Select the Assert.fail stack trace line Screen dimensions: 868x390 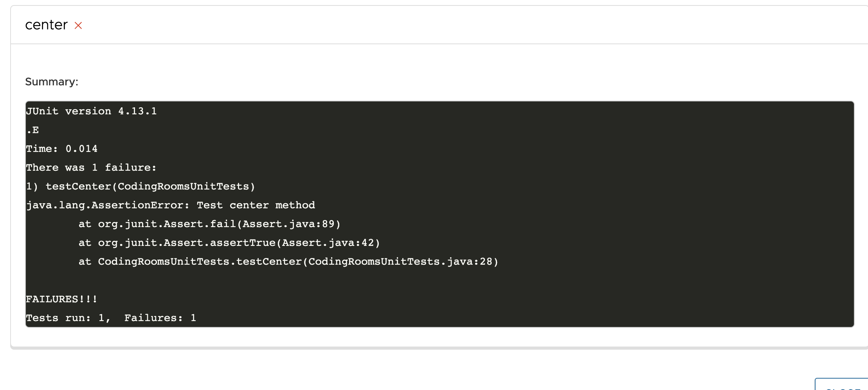coord(210,224)
